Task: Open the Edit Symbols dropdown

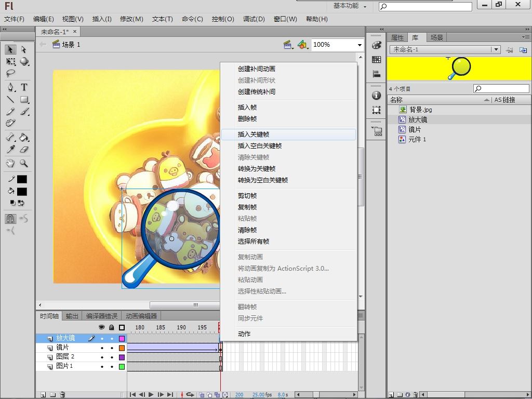Action: (x=303, y=45)
